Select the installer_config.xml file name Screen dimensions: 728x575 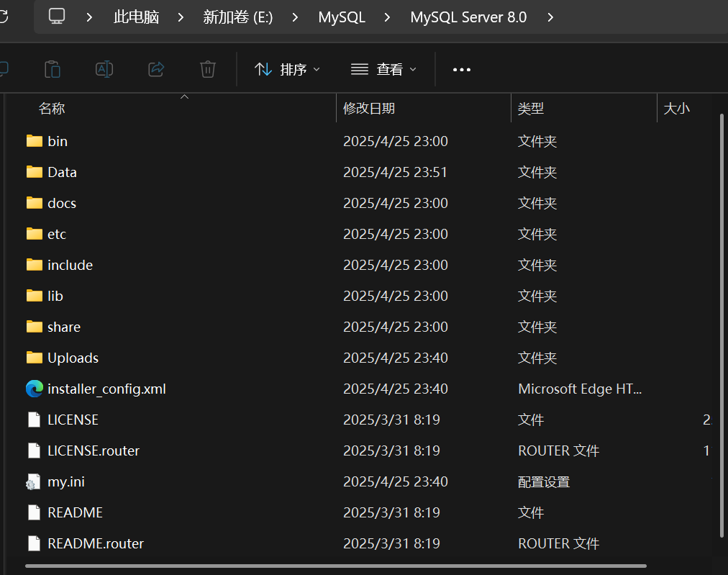106,389
